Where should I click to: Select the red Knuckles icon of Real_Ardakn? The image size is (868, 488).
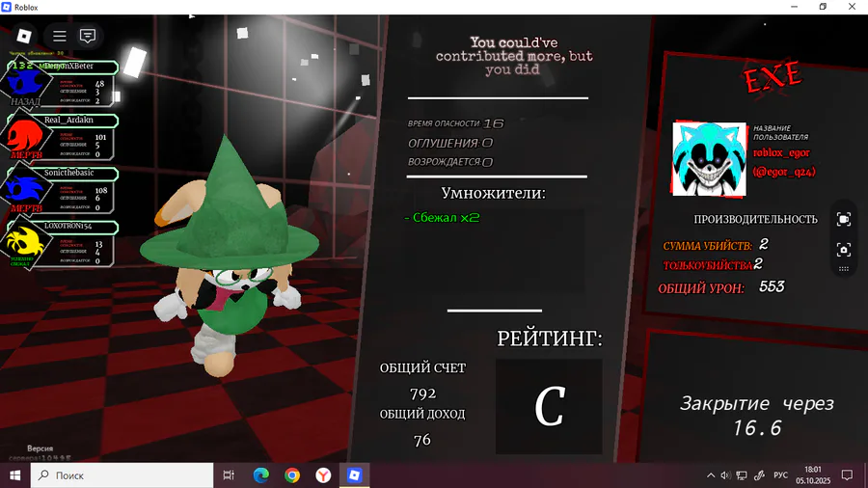click(x=24, y=136)
